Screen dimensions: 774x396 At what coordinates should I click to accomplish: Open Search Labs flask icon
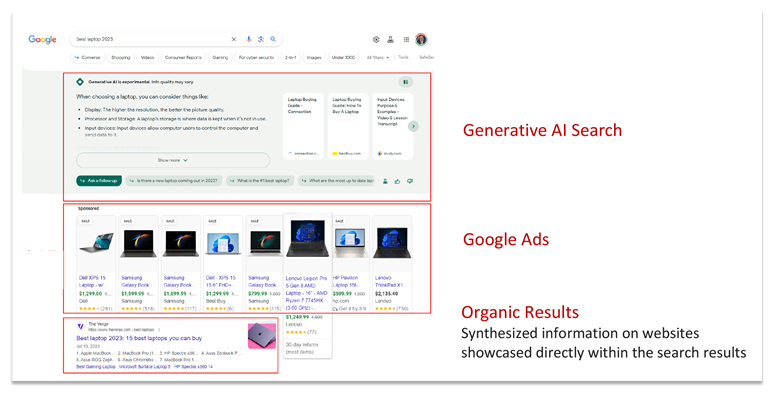click(390, 40)
